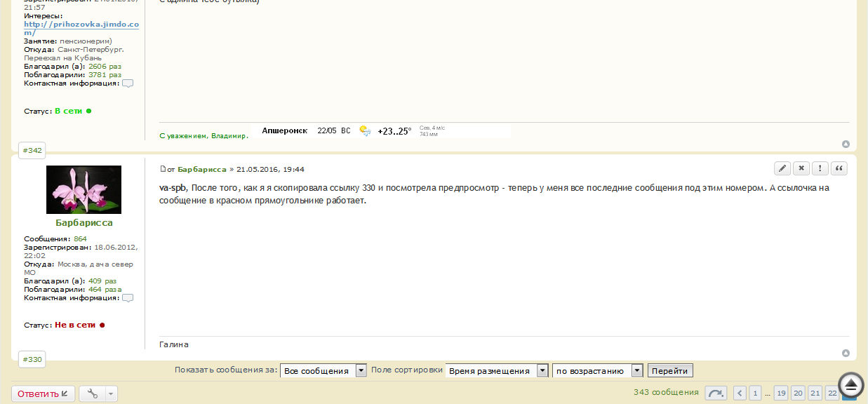This screenshot has width=868, height=404.
Task: Click the 'Ответить' reply button
Action: (43, 393)
